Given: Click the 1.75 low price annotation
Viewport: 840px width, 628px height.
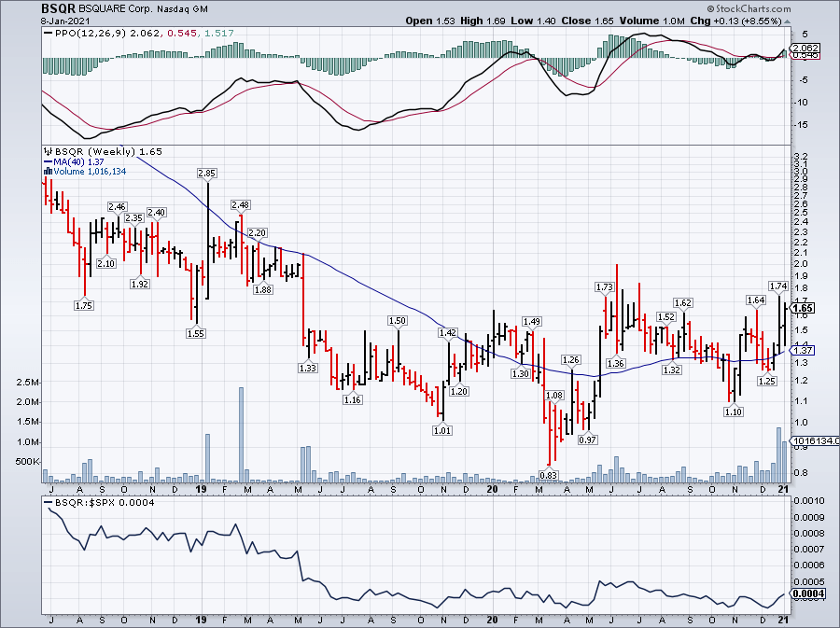Looking at the screenshot, I should [84, 306].
